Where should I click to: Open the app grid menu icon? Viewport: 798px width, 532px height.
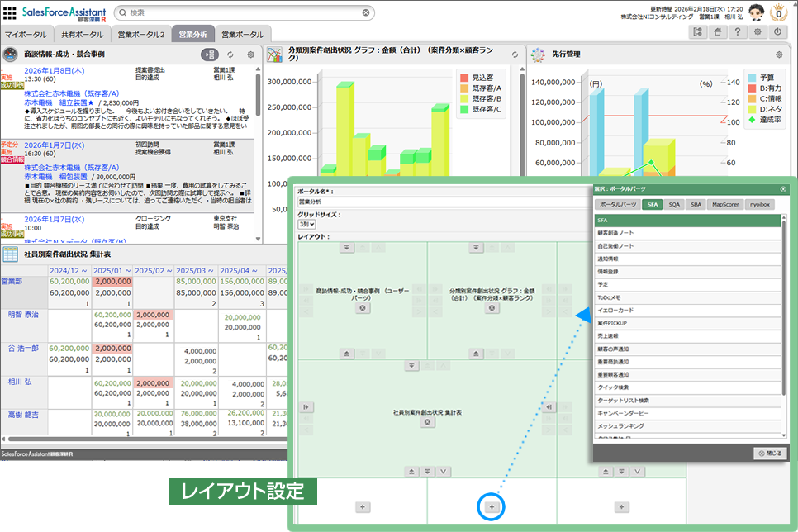point(698,32)
